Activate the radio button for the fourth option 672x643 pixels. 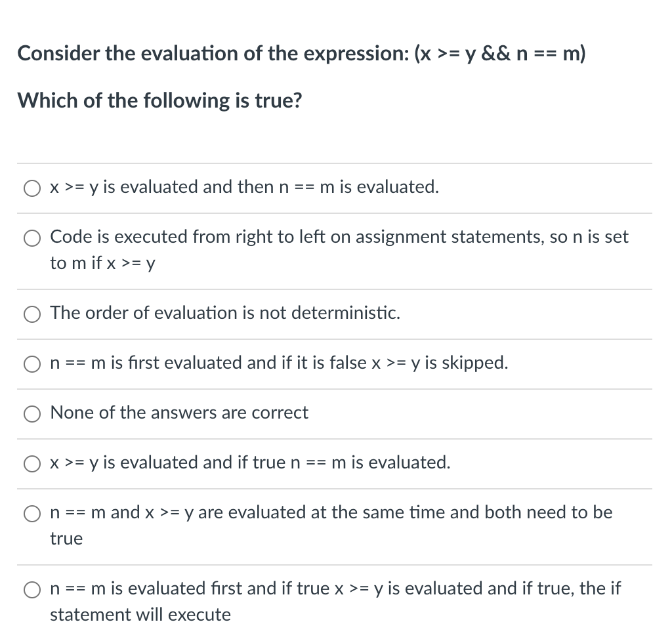[x=31, y=363]
